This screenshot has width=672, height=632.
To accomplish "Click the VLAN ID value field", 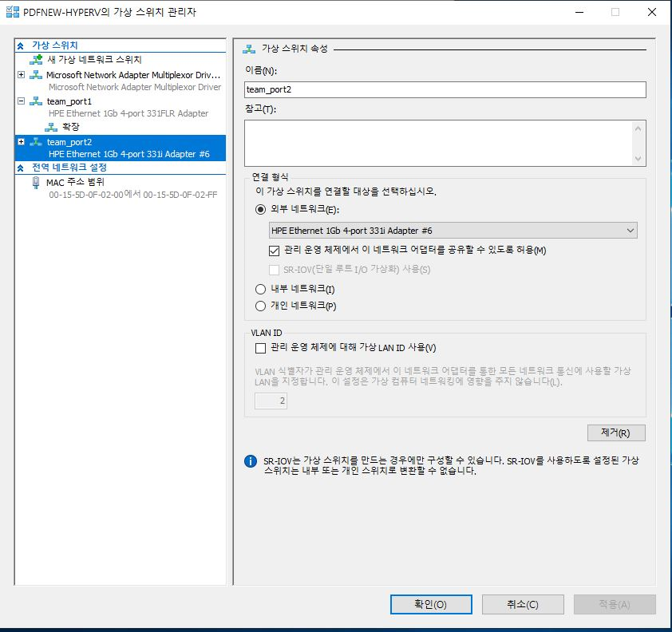I will (271, 401).
